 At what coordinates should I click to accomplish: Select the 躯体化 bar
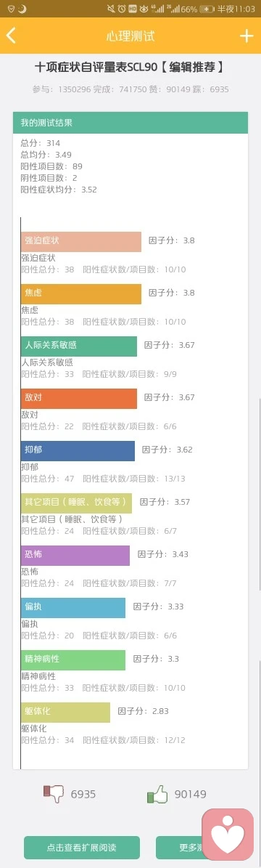click(65, 712)
